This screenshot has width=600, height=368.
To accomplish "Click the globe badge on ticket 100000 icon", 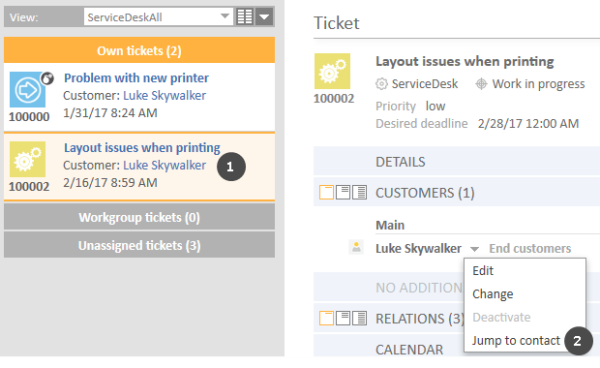I will [x=47, y=79].
